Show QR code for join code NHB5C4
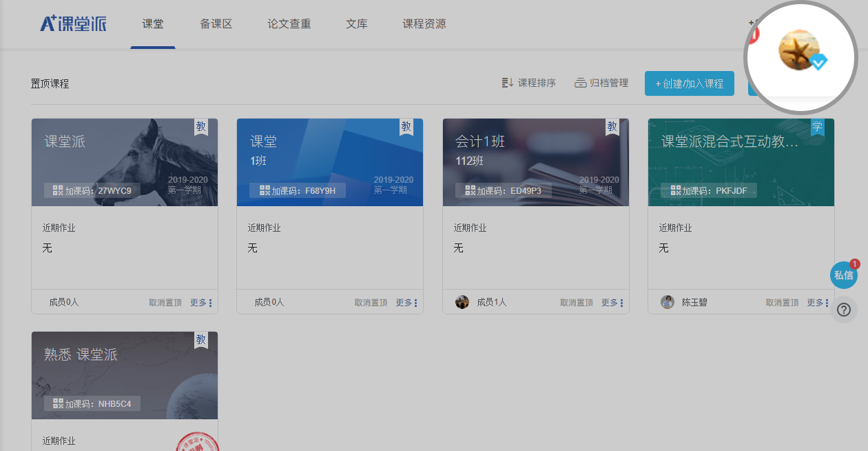Image resolution: width=868 pixels, height=451 pixels. coord(58,403)
